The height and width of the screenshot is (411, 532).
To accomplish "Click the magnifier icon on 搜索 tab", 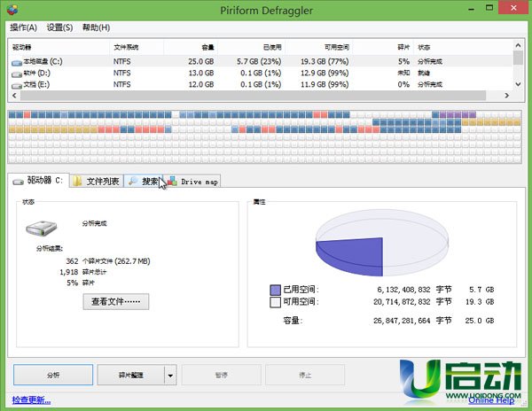I will 133,181.
